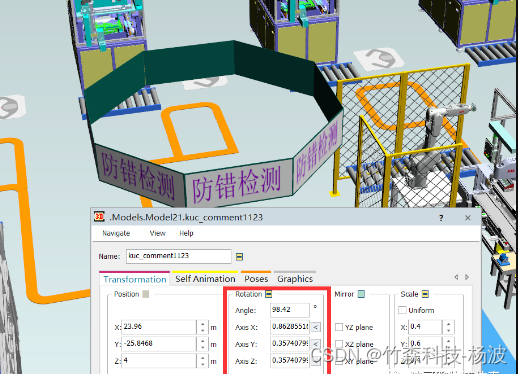
Task: Click the orange rectangular track inside the octagon
Action: coord(199,131)
